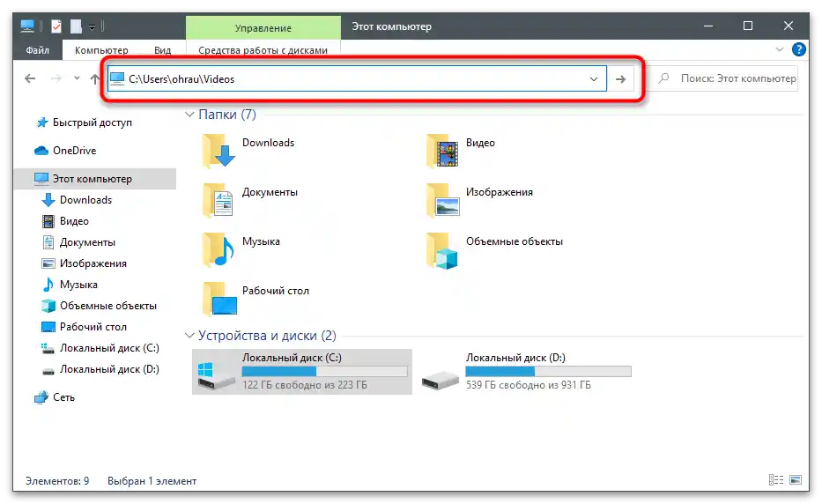The height and width of the screenshot is (504, 822).
Task: Select the Изображения folder icon in content area
Action: 442,200
